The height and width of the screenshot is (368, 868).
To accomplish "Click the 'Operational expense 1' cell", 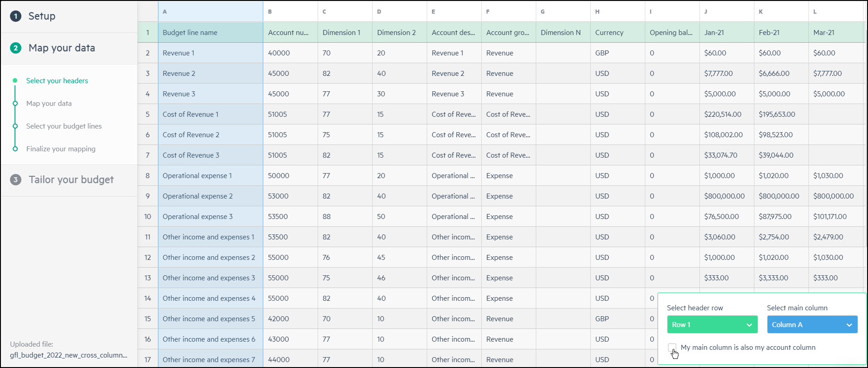I will [210, 175].
